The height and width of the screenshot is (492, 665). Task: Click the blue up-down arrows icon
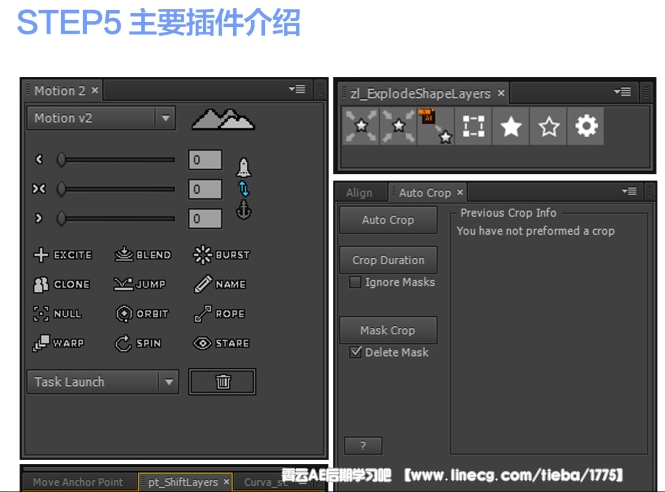click(243, 188)
